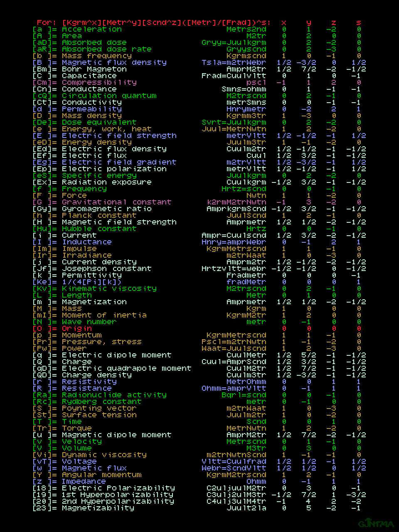This screenshot has height=532, width=399.
Task: Click the green watermark logo
Action: coord(375,523)
